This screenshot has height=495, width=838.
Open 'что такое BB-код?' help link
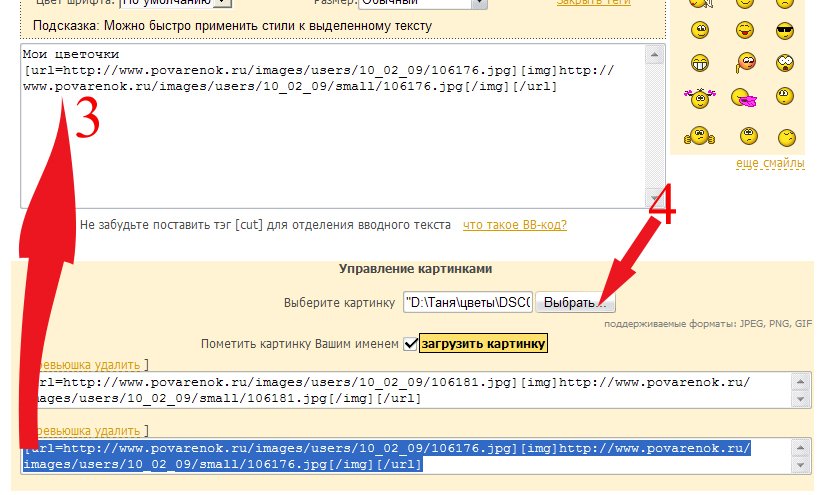[x=515, y=225]
